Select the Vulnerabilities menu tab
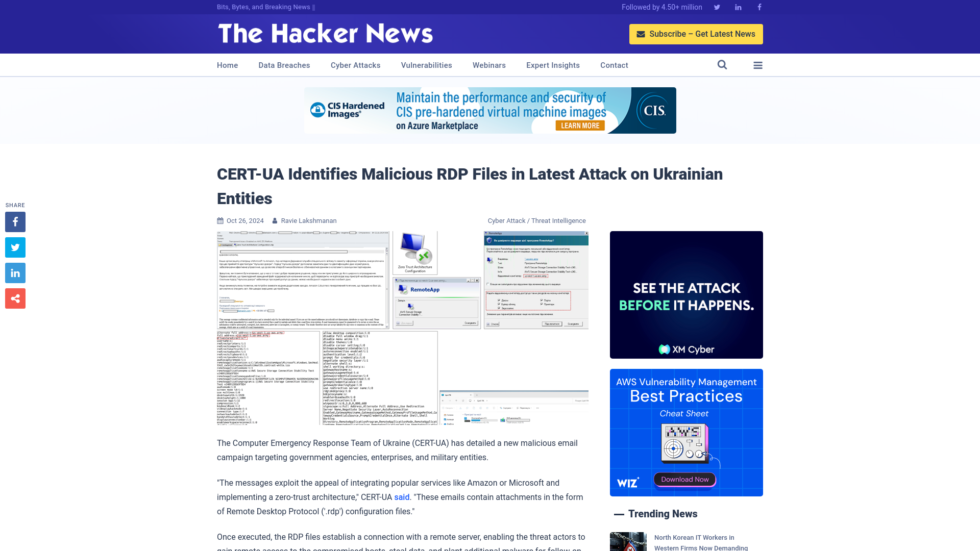Viewport: 980px width, 551px height. coord(426,65)
